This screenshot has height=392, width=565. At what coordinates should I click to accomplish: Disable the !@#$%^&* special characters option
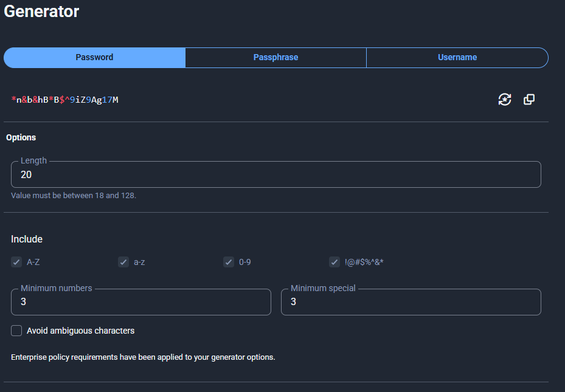click(x=334, y=262)
